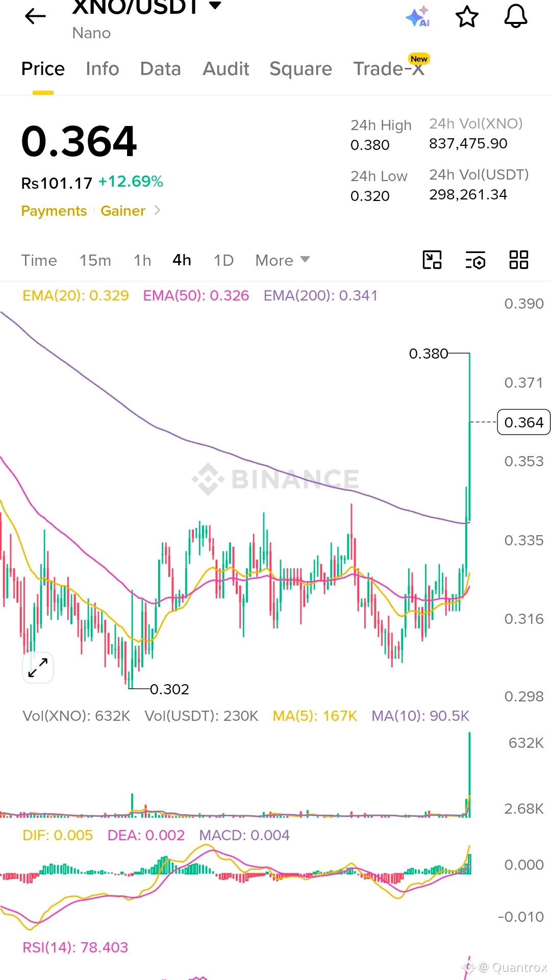Open the Payments category link
The width and height of the screenshot is (551, 980).
click(x=54, y=211)
